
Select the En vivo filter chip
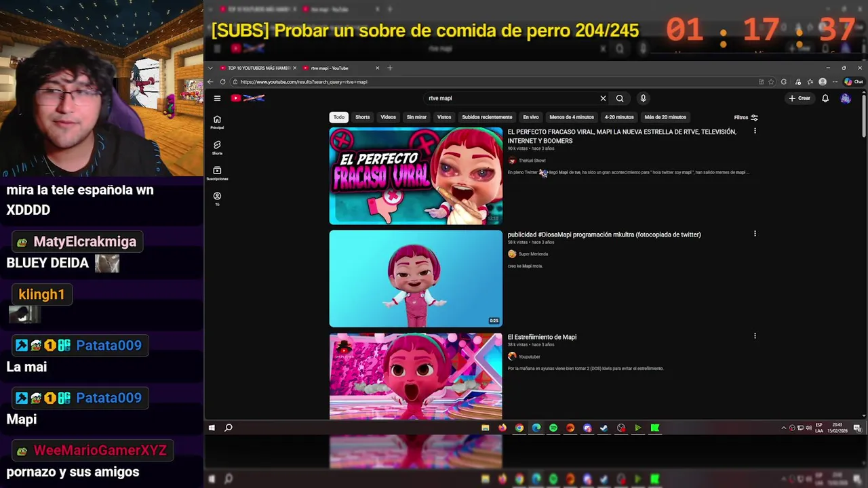531,117
